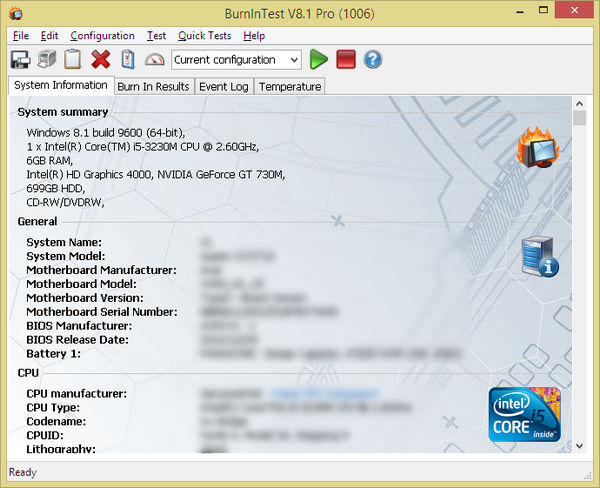The width and height of the screenshot is (600, 488).
Task: Open the Help menu
Action: pos(254,36)
